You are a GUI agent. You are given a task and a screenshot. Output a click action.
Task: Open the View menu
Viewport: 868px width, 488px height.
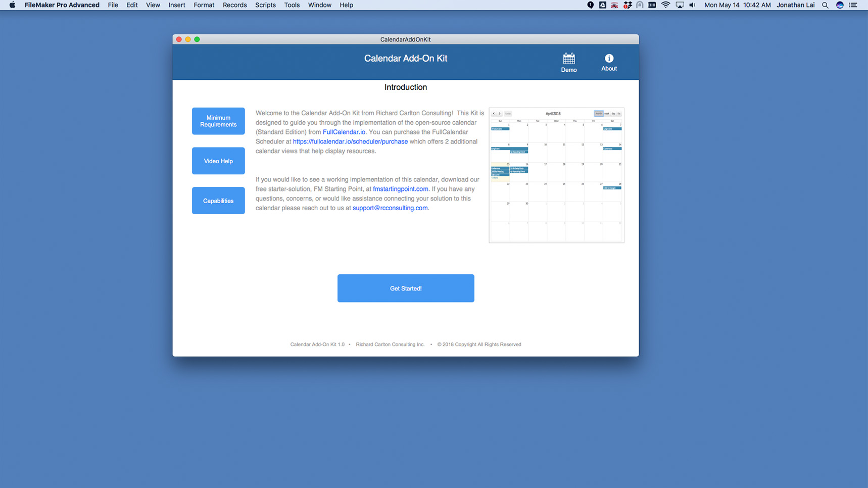(x=153, y=5)
